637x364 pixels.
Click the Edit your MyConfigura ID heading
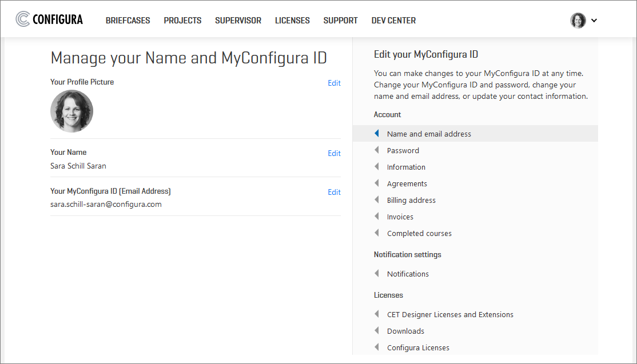pyautogui.click(x=426, y=54)
